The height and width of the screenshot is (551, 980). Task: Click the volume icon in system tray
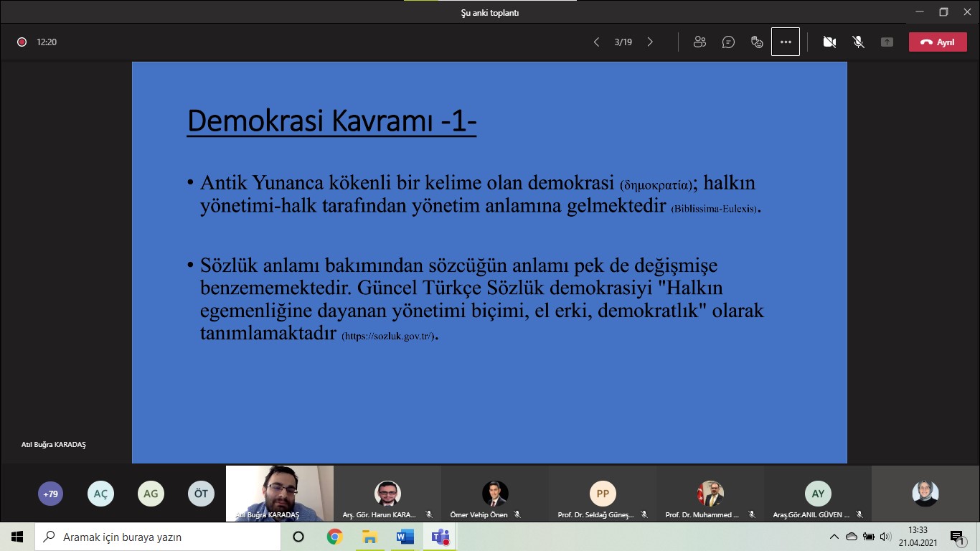(885, 537)
